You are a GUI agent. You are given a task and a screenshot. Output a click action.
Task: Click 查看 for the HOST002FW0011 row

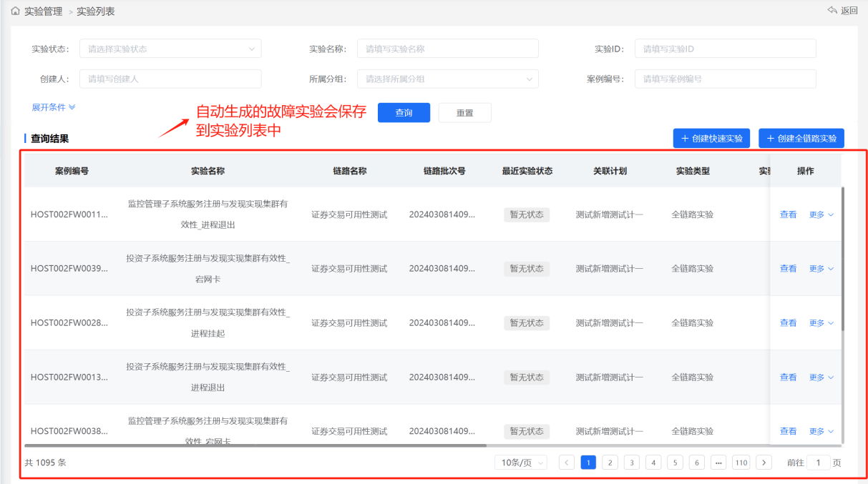click(x=788, y=214)
